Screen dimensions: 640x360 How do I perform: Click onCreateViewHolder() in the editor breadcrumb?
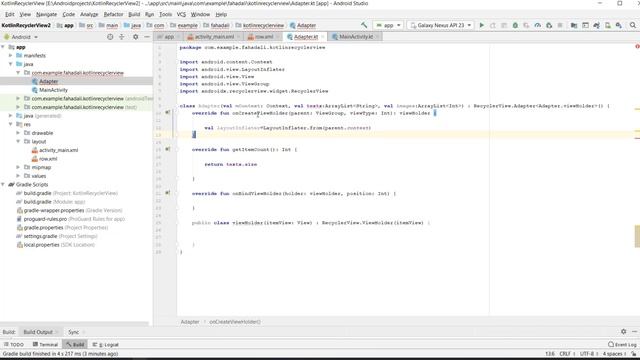(235, 322)
